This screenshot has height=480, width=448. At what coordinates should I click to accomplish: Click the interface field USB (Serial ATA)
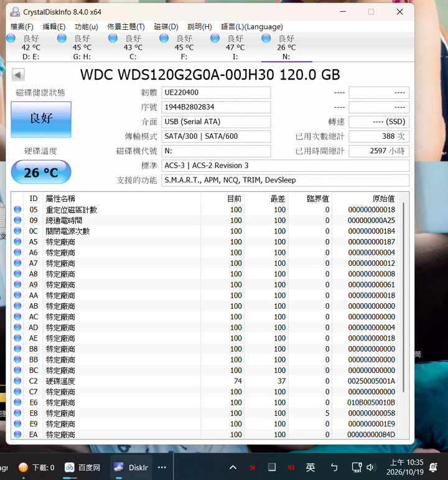point(216,121)
